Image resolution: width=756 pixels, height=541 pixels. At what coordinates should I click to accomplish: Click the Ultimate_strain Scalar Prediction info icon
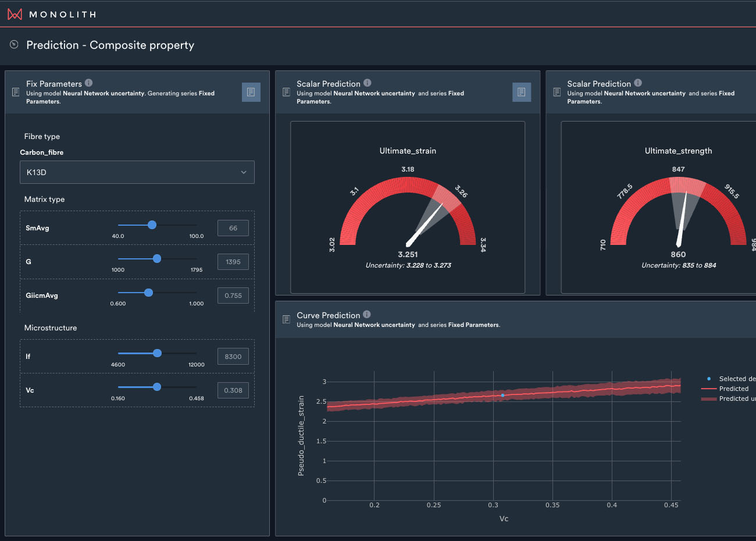(367, 83)
